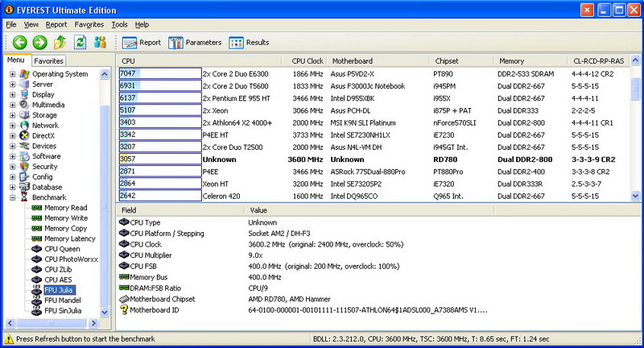Expand the Operating System tree node
The height and width of the screenshot is (348, 644).
12,74
